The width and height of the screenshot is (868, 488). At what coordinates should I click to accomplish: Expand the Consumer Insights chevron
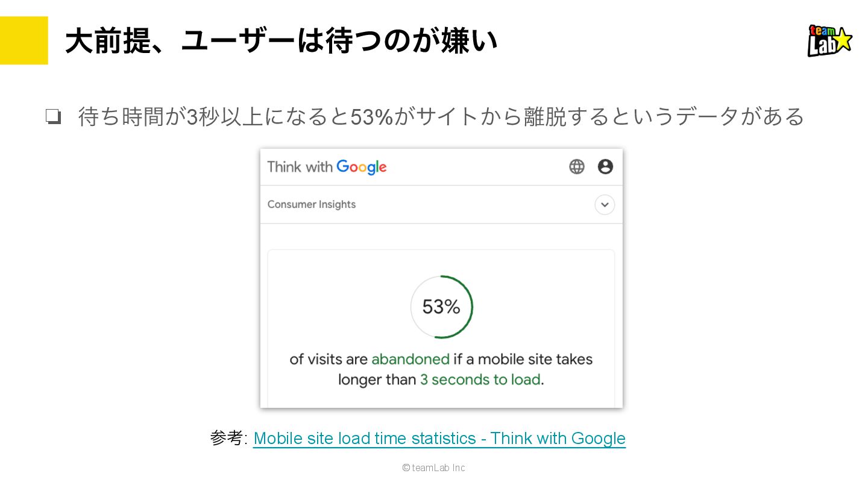[x=605, y=205]
